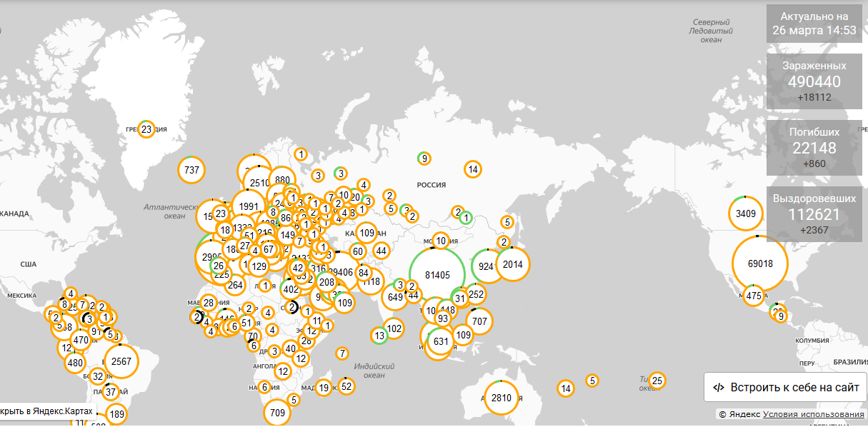Open the 2810 Australia case circle
Viewport: 868px width, 427px height.
pyautogui.click(x=502, y=398)
